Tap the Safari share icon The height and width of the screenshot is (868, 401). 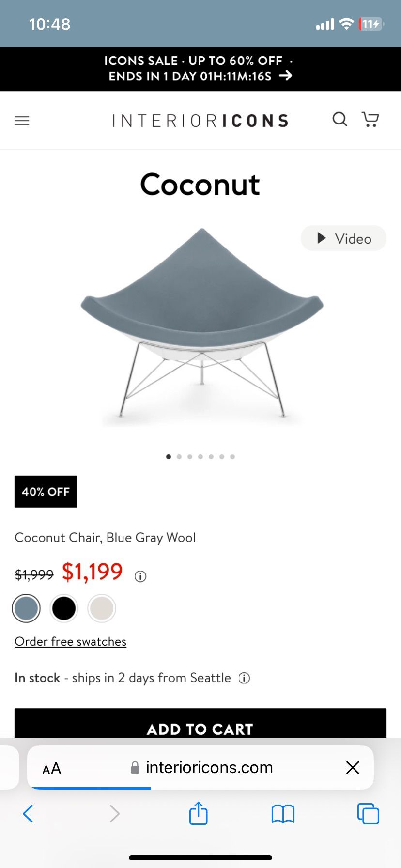coord(198,813)
